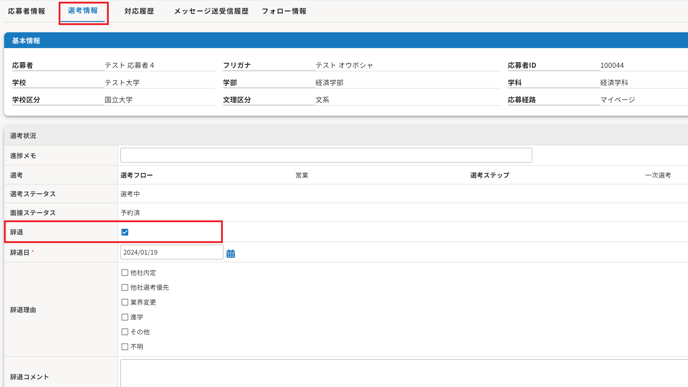Click the 辞退理由 row label
Viewport: 688px width, 387px height.
point(23,310)
